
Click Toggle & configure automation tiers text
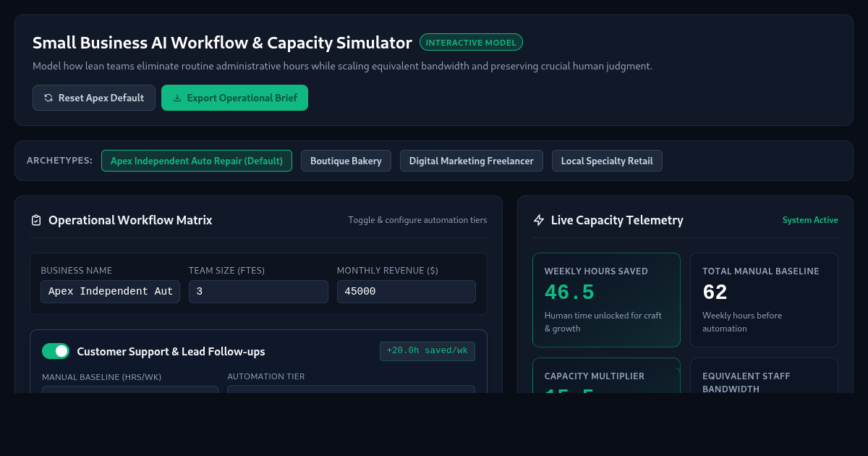coord(417,220)
